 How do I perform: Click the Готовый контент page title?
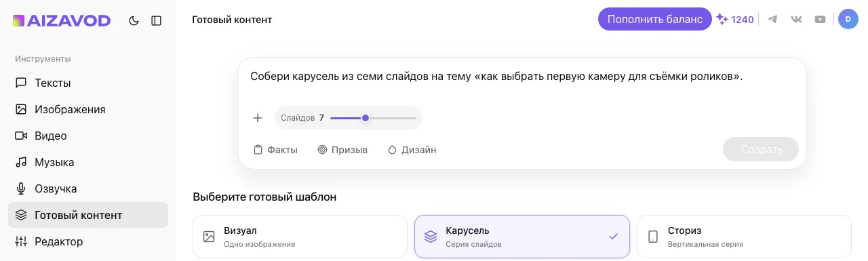(232, 20)
